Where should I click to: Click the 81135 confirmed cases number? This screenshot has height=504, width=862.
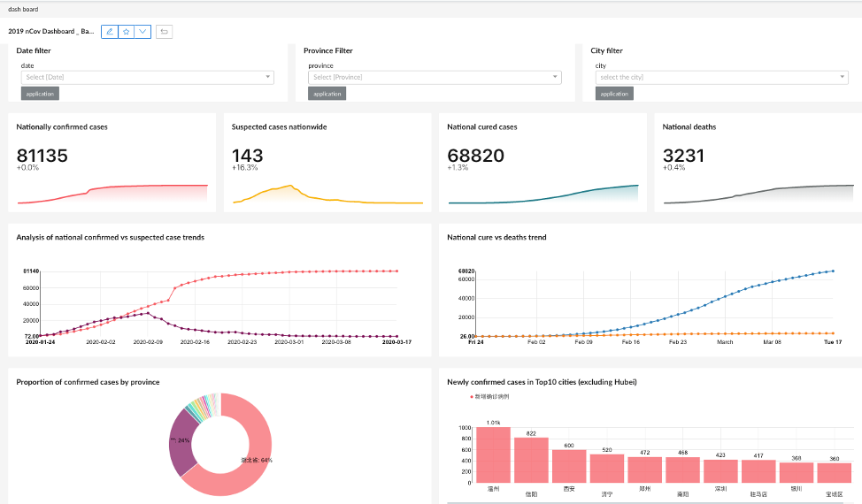[x=42, y=156]
